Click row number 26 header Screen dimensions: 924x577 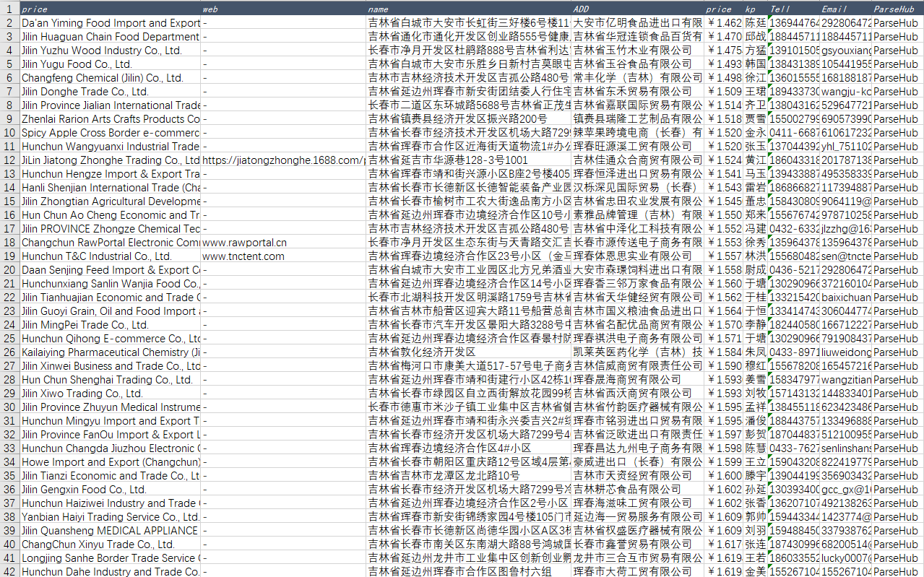click(9, 352)
